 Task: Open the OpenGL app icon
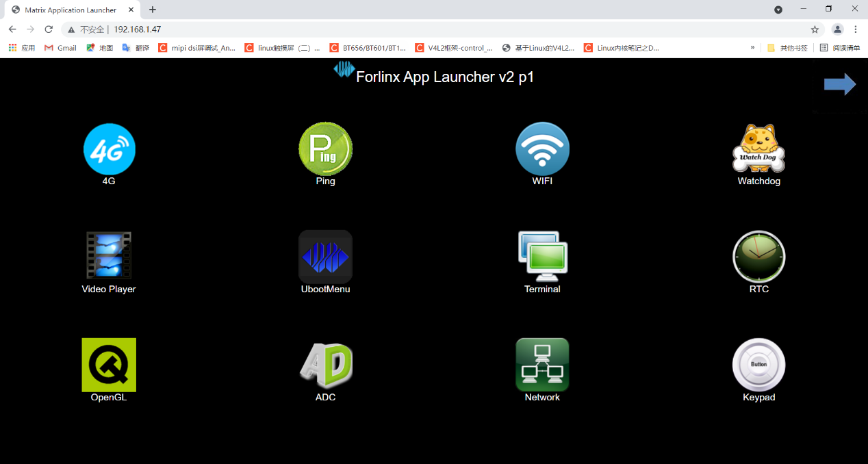coord(109,364)
